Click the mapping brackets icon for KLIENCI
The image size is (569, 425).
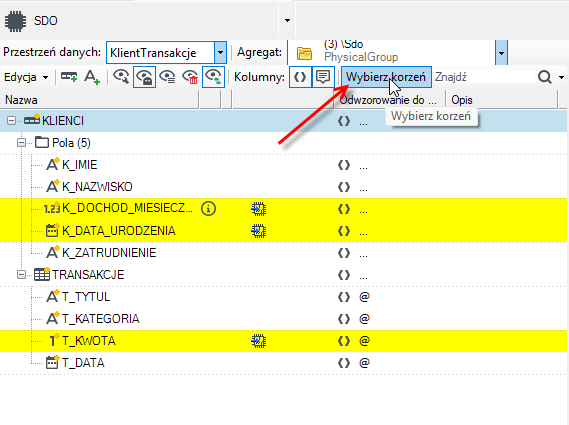click(x=344, y=121)
